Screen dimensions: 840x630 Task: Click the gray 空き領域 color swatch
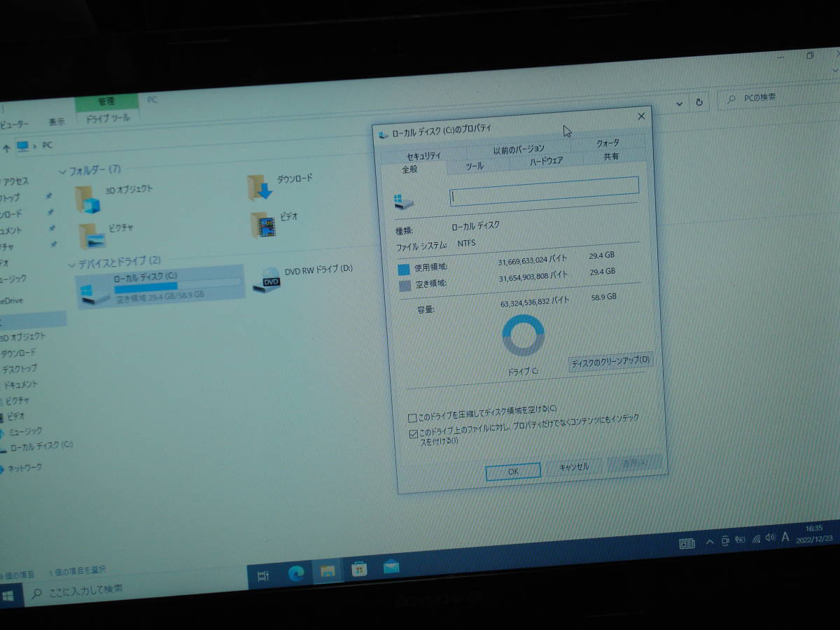(x=405, y=286)
